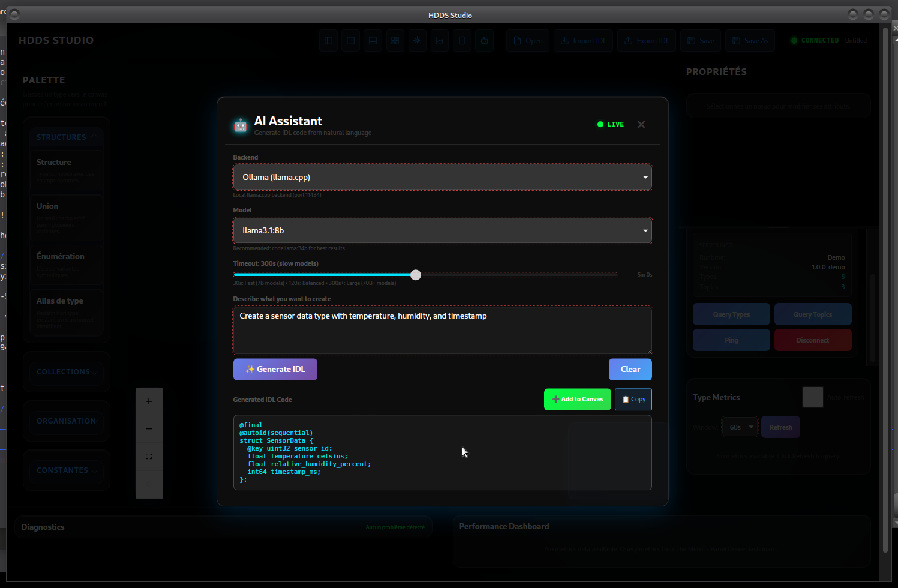Click Add to Canvas for the generated code

click(x=577, y=399)
